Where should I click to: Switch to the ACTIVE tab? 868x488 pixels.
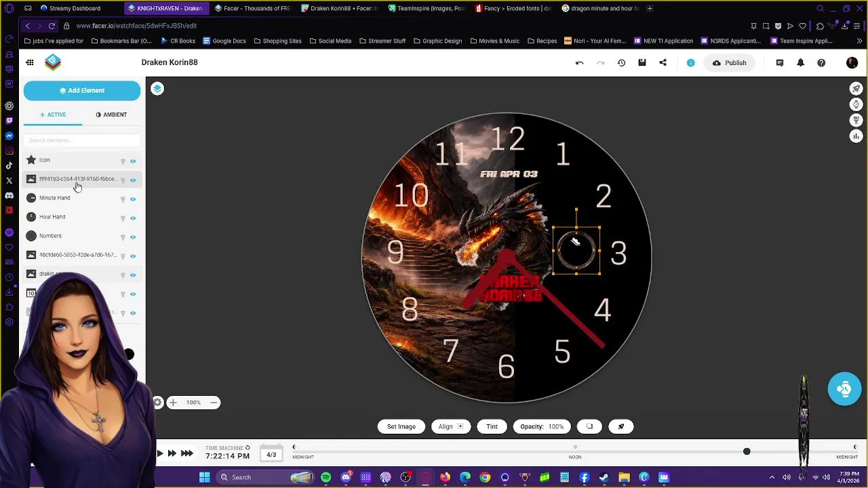(53, 115)
